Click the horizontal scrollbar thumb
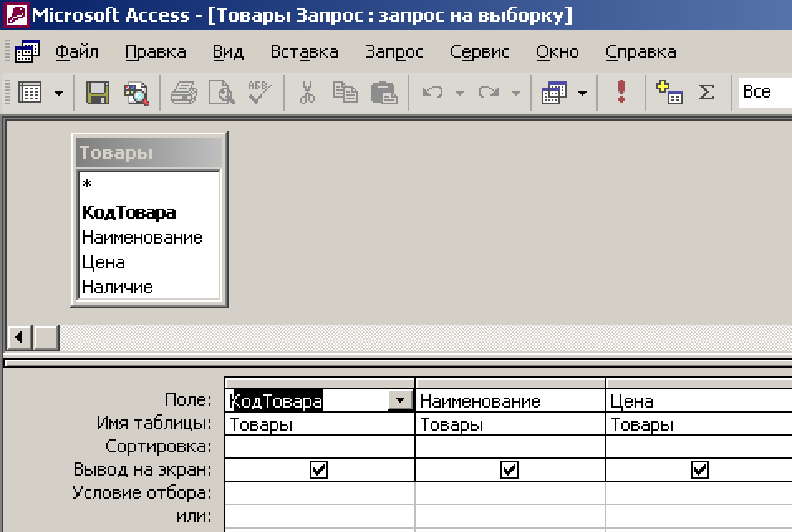The image size is (792, 532). pos(46,337)
